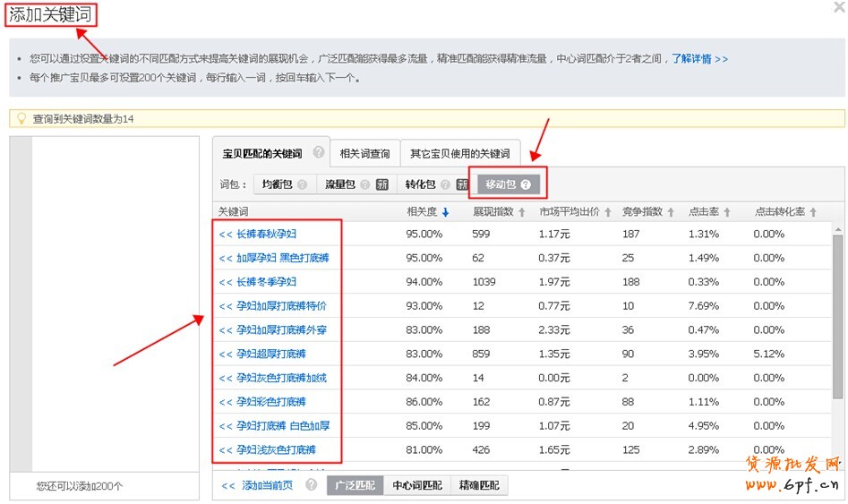This screenshot has height=504, width=848.
Task: Click the help icon on 流量包
Action: click(x=364, y=184)
